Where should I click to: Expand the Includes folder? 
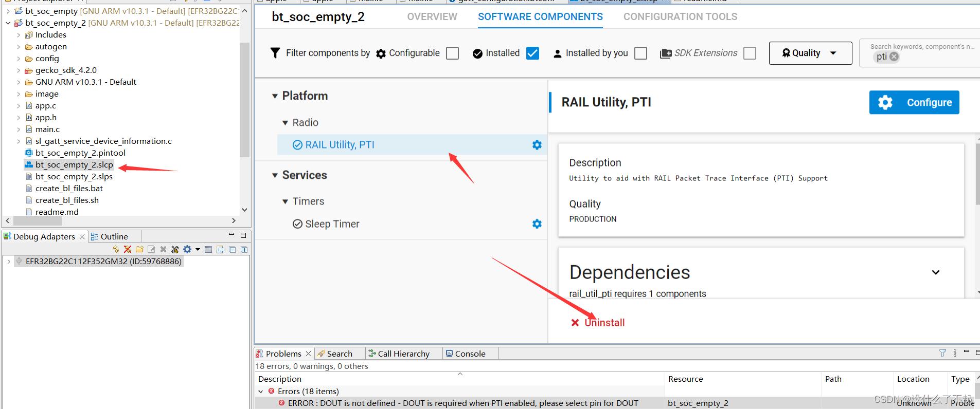pos(19,35)
